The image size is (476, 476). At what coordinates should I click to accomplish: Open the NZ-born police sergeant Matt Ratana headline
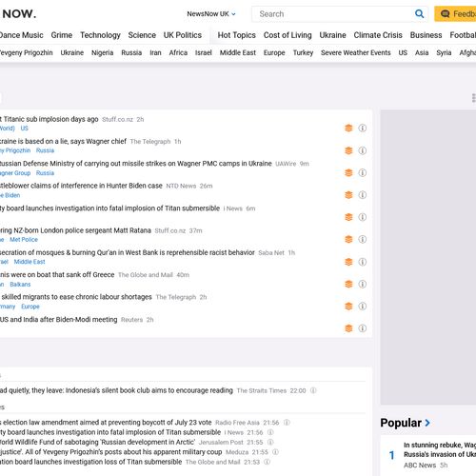75,230
